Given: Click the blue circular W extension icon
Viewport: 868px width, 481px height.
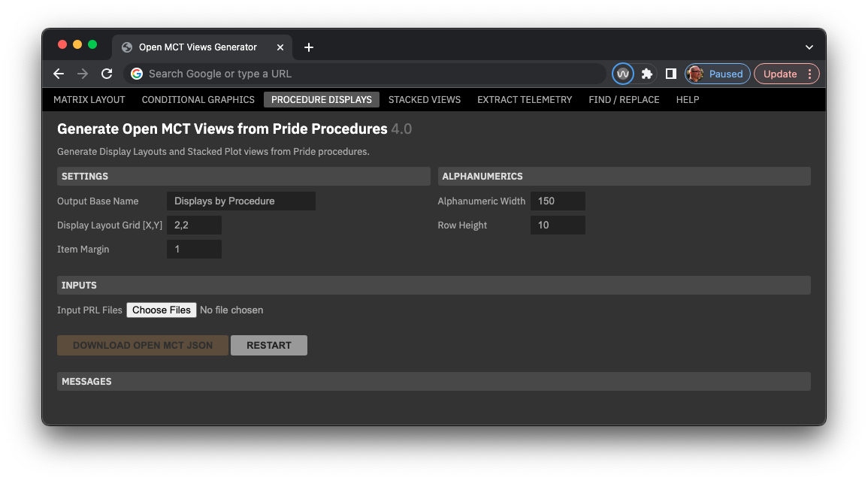Looking at the screenshot, I should pyautogui.click(x=623, y=74).
